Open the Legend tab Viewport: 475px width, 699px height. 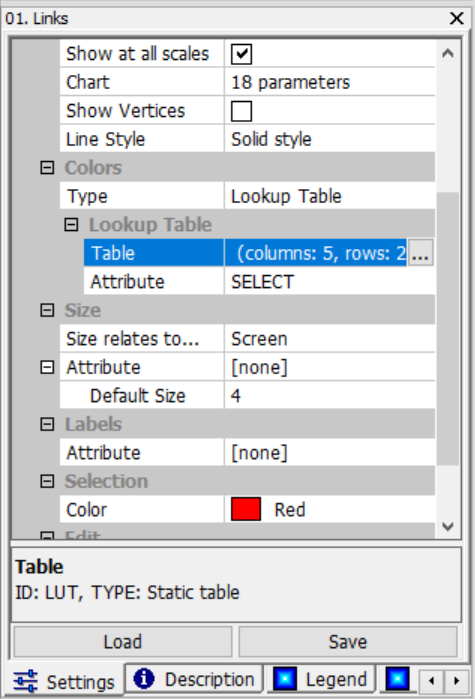(x=319, y=679)
